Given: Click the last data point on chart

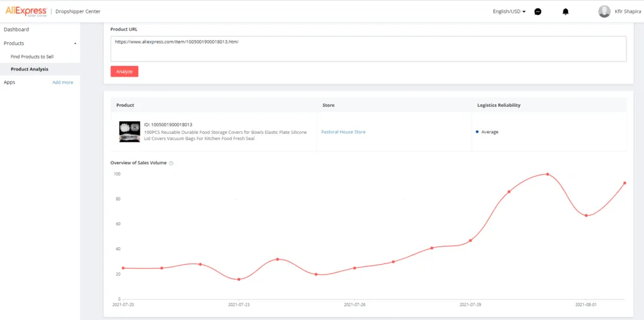Looking at the screenshot, I should 625,183.
